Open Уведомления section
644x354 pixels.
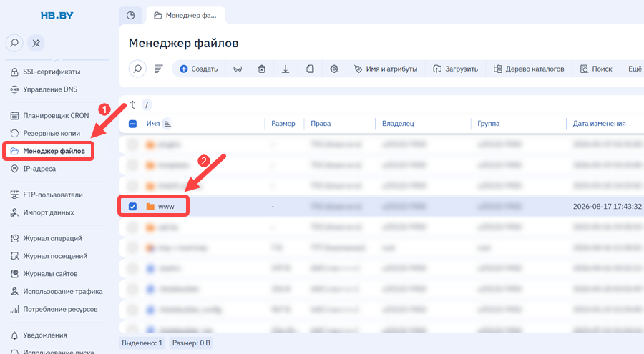pyautogui.click(x=45, y=335)
